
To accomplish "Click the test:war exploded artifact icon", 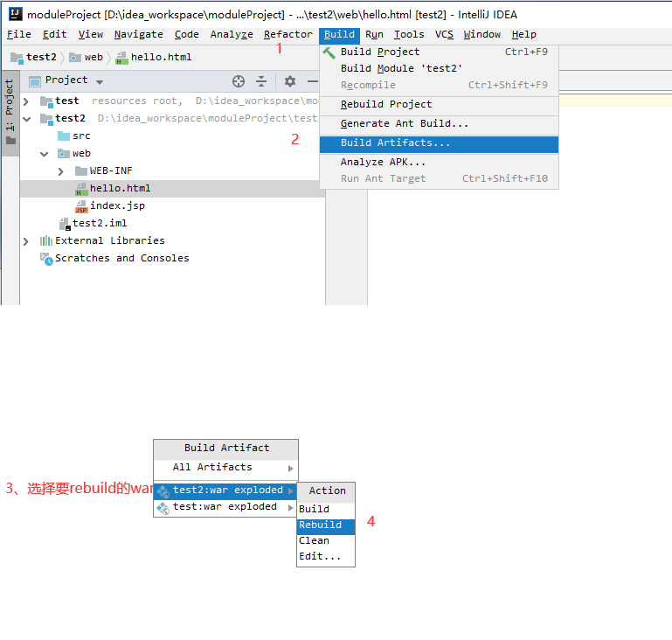I will 163,508.
